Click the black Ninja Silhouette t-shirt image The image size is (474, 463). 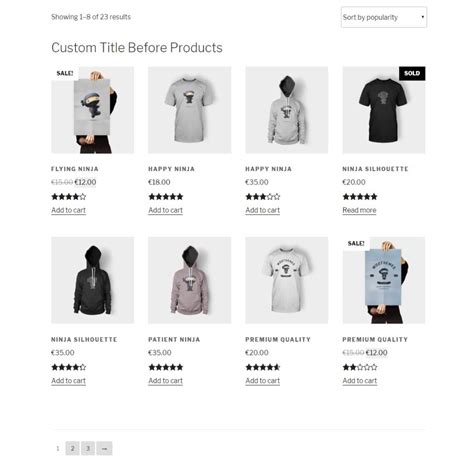pyautogui.click(x=384, y=110)
